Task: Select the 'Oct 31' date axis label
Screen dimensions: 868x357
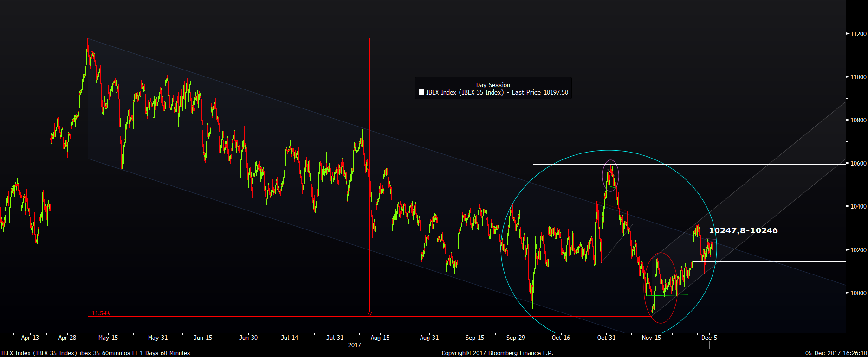Action: click(x=606, y=338)
